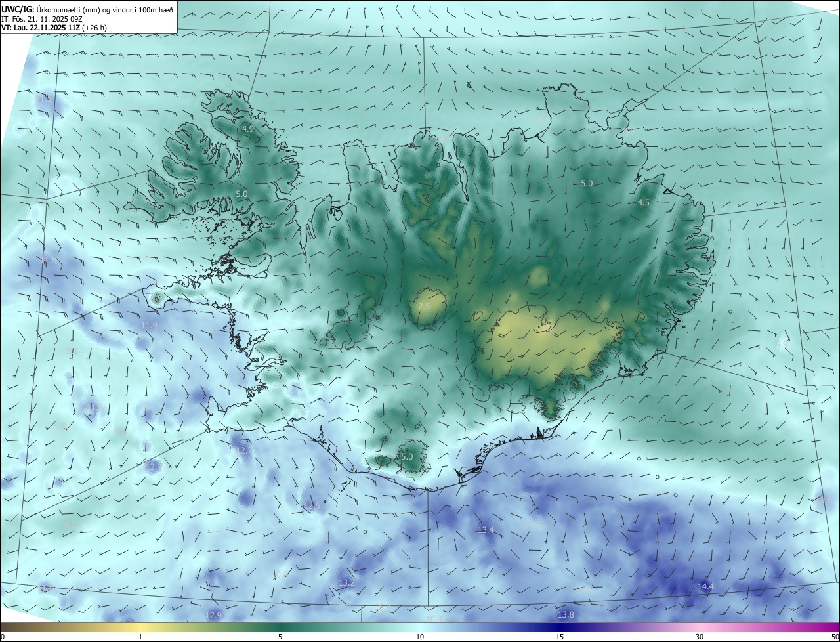The height and width of the screenshot is (642, 840).
Task: Click the colorbar tick label "0"
Action: point(3,637)
